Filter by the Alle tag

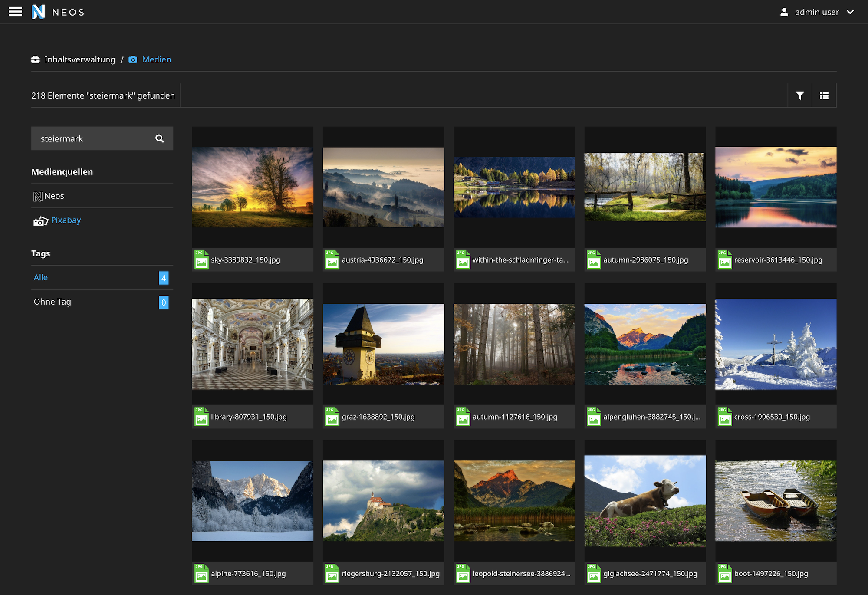click(x=41, y=277)
